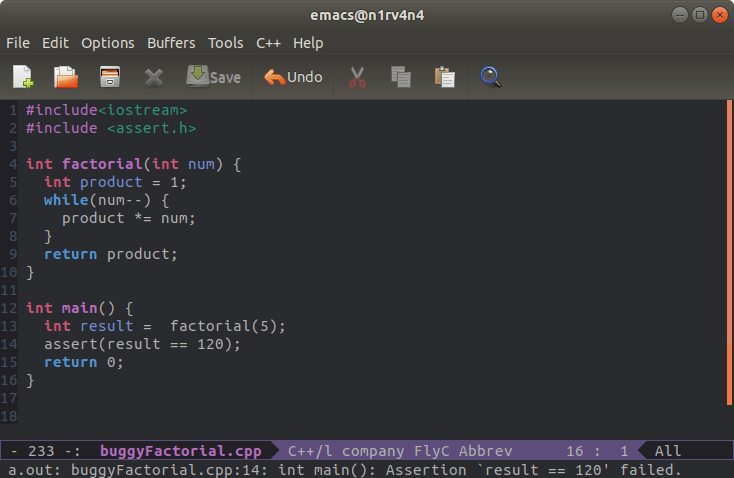Paste using the clipboard icon
This screenshot has width=734, height=478.
(x=445, y=76)
